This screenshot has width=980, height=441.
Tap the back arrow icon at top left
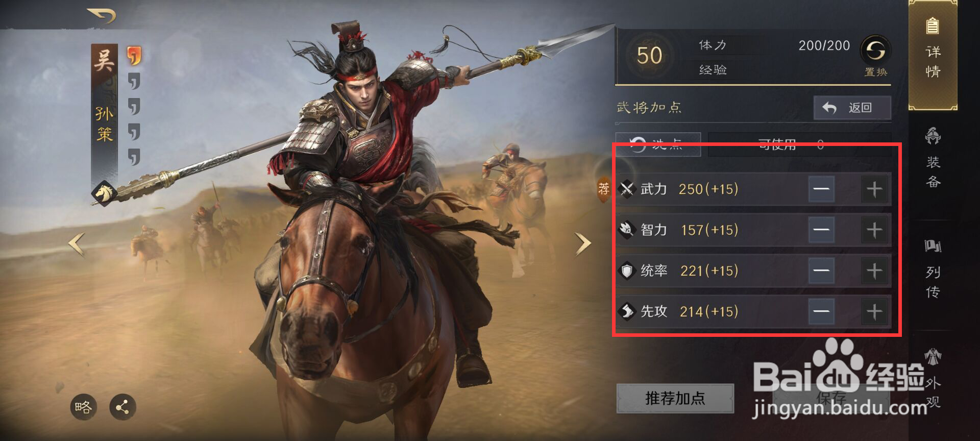(x=102, y=15)
